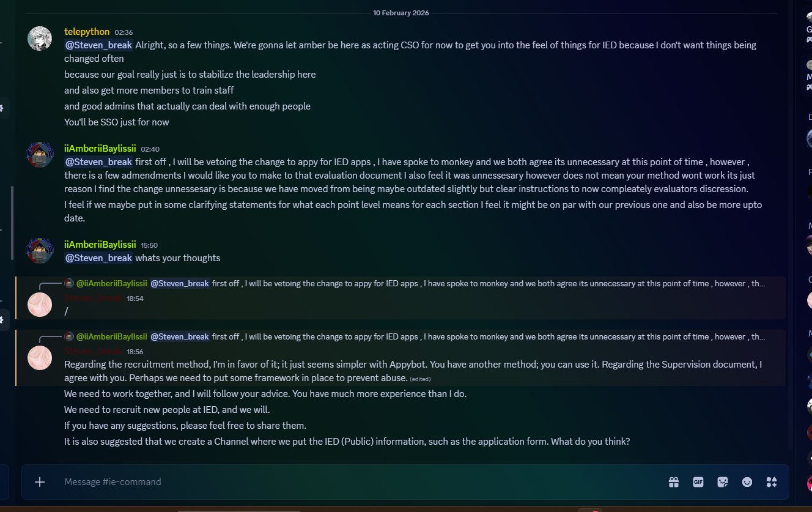
Task: Click Steven_break's avatar on 18:56 message
Action: 40,358
